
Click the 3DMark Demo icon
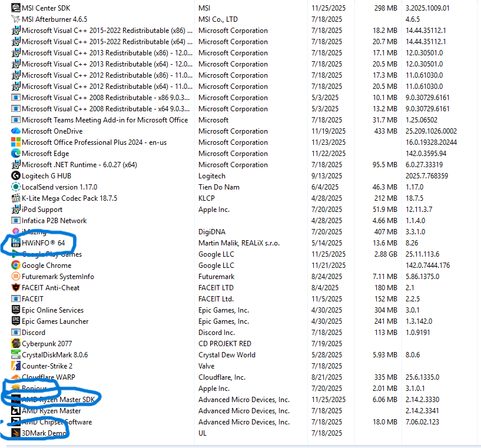[x=16, y=433]
